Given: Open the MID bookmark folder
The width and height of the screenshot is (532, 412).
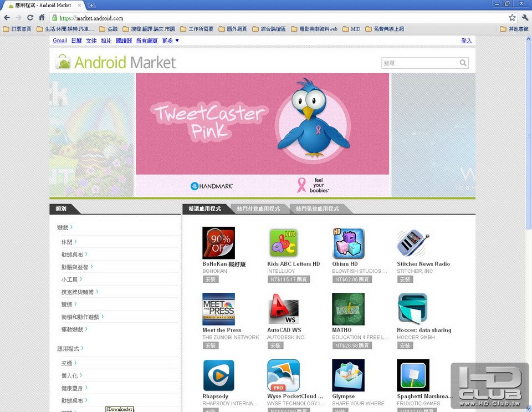Looking at the screenshot, I should tap(351, 29).
